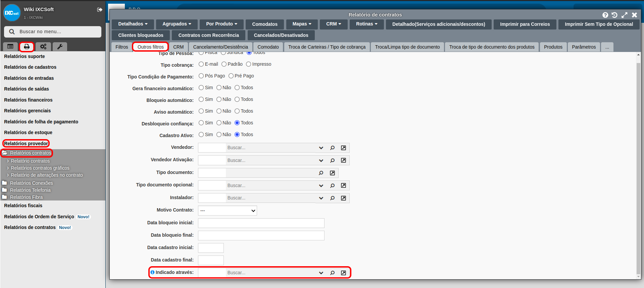Screen dimensions: 644x288
Task: Click search magnifier for Tipo documento
Action: [321, 173]
